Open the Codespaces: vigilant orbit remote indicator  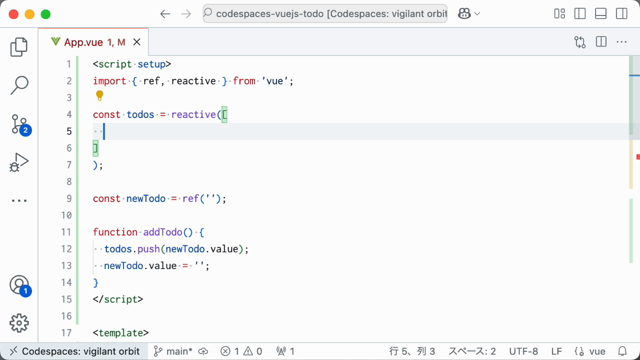pyautogui.click(x=74, y=351)
